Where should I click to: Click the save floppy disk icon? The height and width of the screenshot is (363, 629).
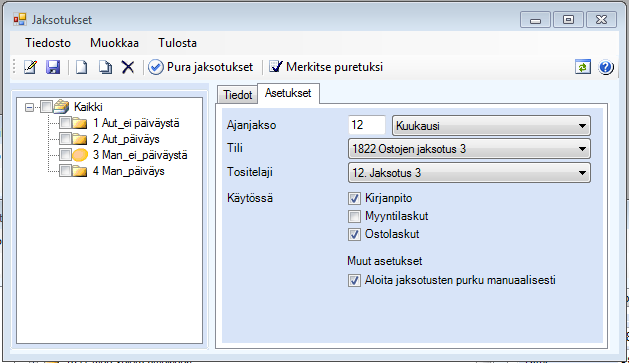pos(53,67)
